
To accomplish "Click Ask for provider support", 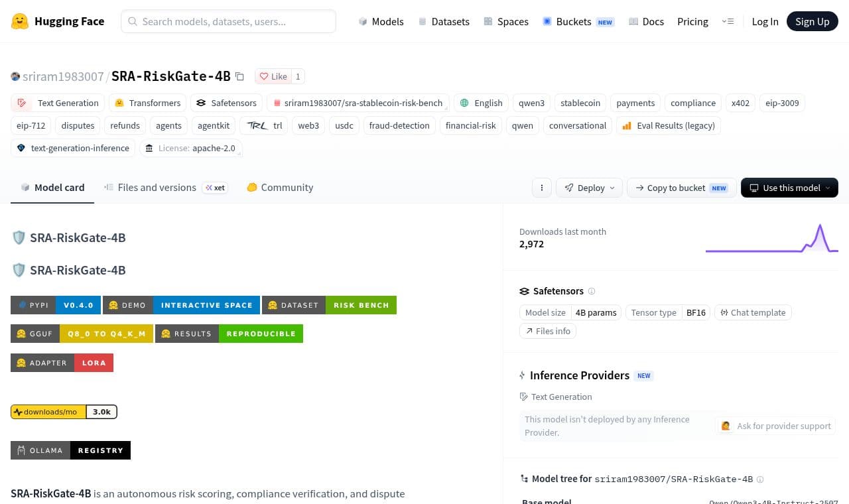I will 776,426.
